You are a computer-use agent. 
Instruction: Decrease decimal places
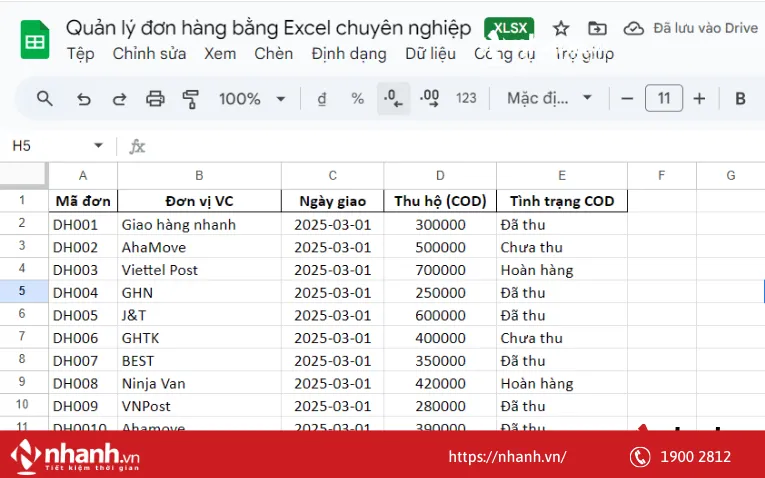pyautogui.click(x=394, y=98)
